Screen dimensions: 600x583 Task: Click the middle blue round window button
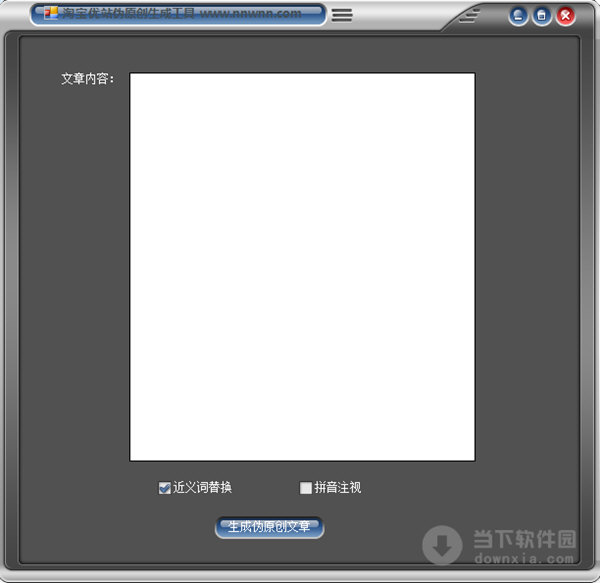[542, 16]
